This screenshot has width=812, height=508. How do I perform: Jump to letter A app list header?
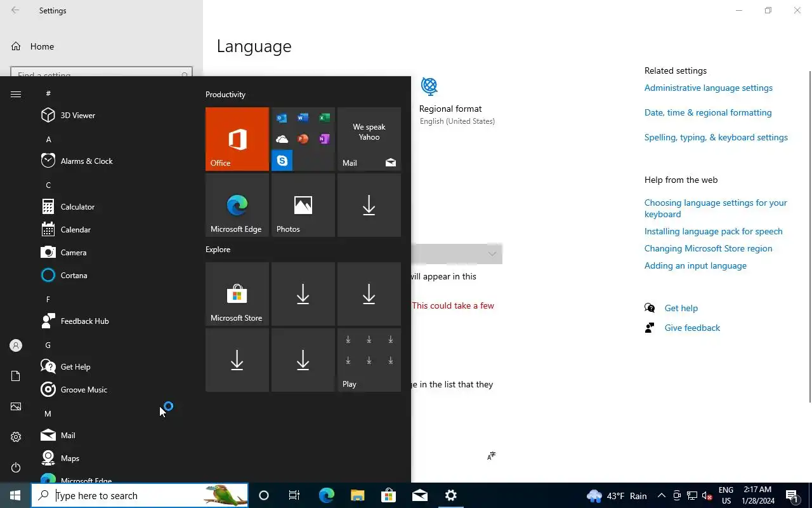point(49,139)
